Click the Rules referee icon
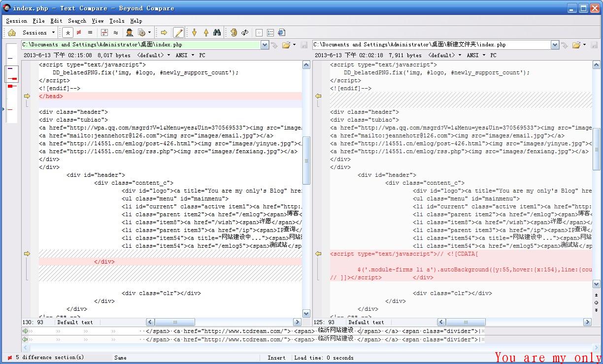Screen dimensions: 603x364 click(130, 33)
